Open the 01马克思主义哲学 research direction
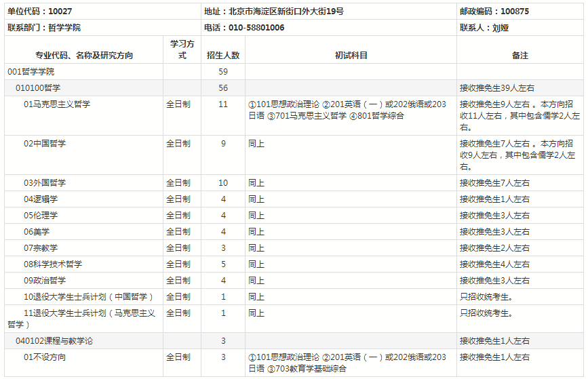 point(57,104)
